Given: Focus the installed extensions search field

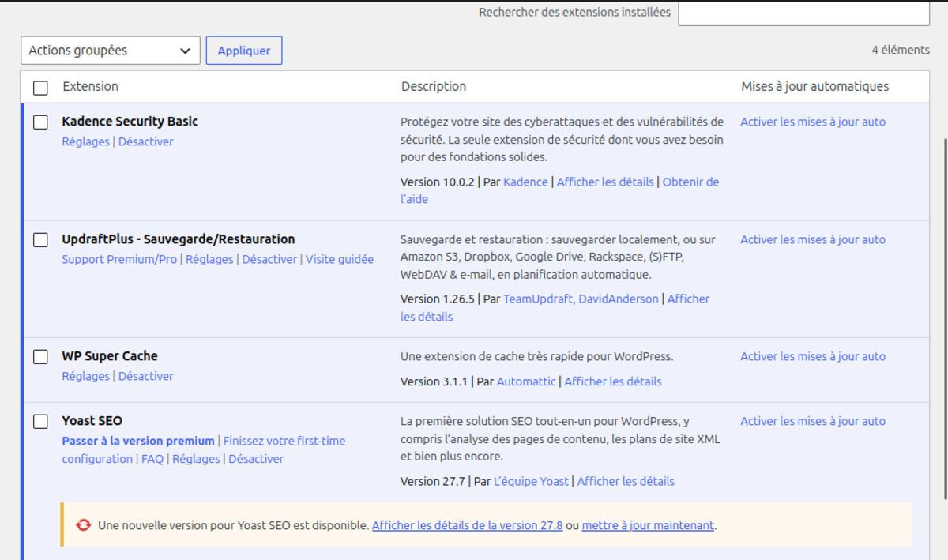Looking at the screenshot, I should pyautogui.click(x=803, y=13).
